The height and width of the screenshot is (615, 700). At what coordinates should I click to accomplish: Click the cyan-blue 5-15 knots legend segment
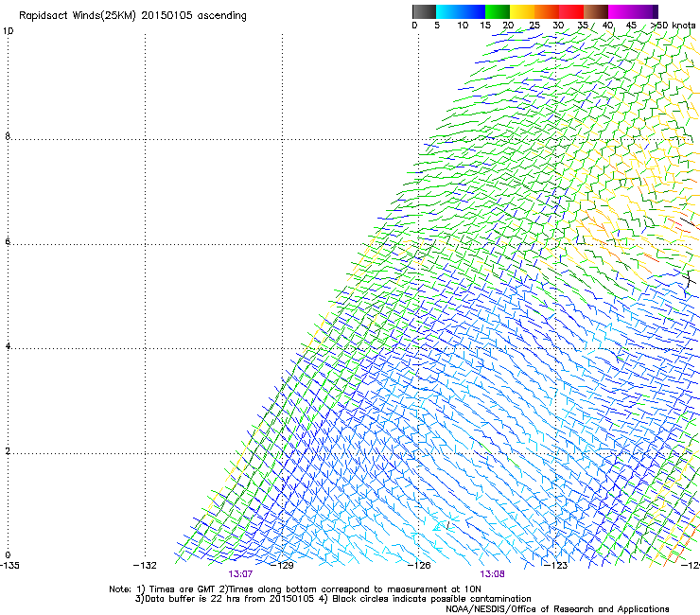coord(461,11)
